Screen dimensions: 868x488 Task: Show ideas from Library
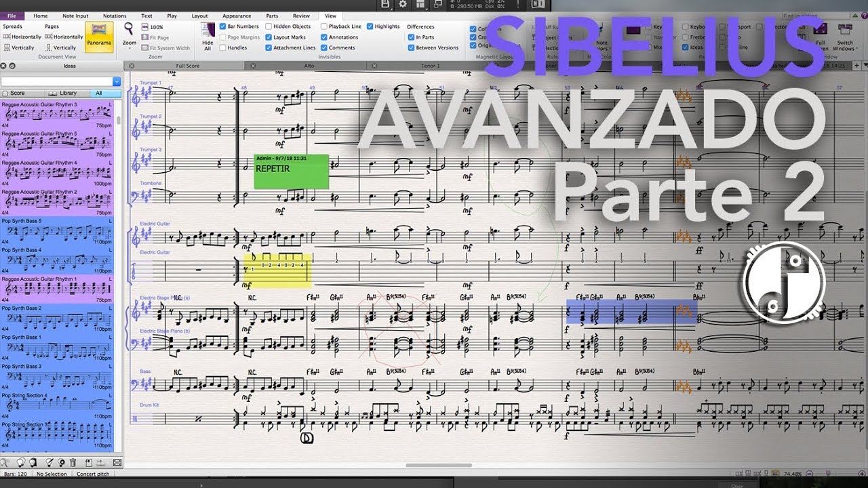pyautogui.click(x=68, y=93)
